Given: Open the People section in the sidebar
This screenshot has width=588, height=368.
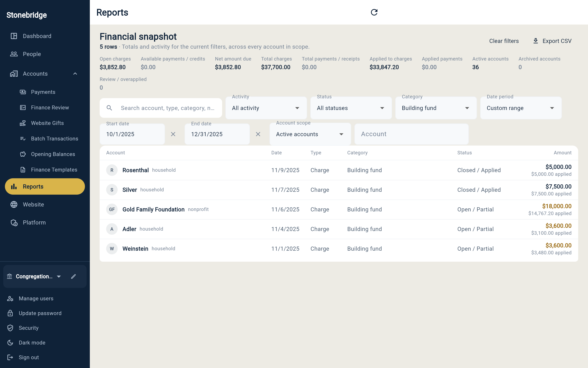Looking at the screenshot, I should pos(45,54).
